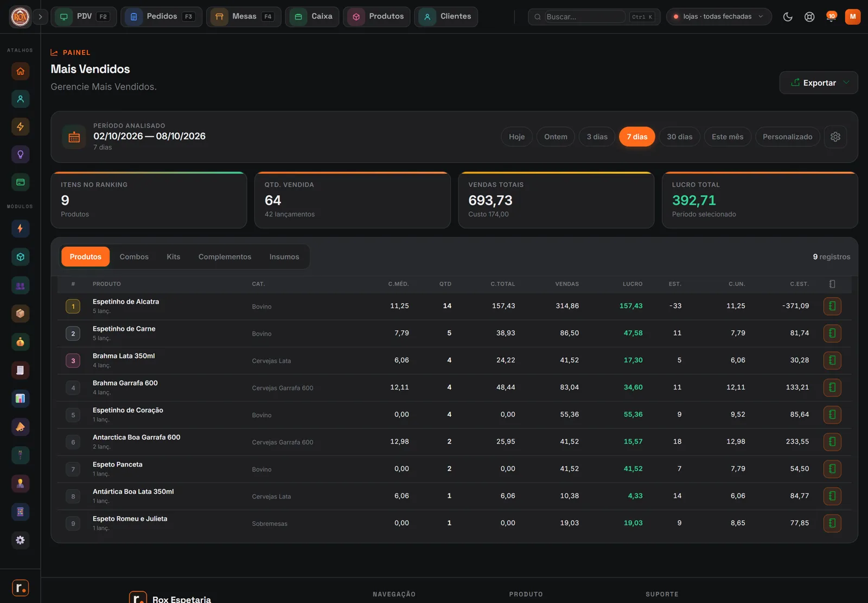
Task: Sort by the LUCRO column header
Action: click(x=633, y=284)
